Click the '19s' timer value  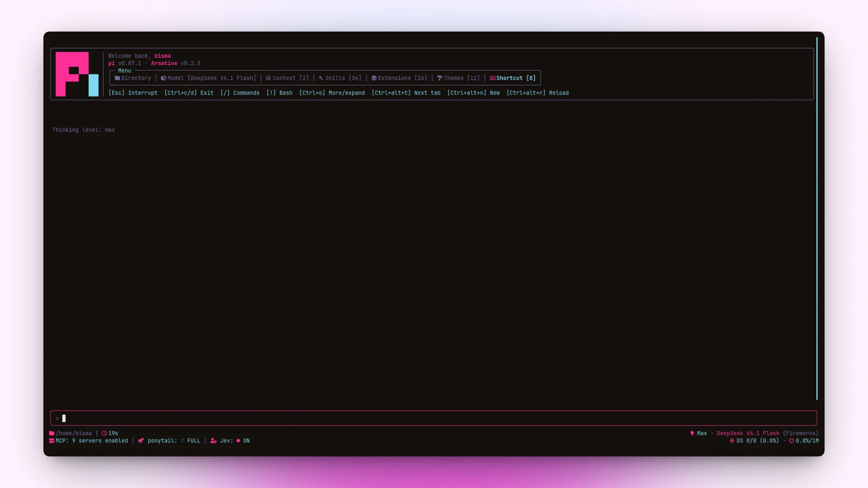[x=113, y=433]
